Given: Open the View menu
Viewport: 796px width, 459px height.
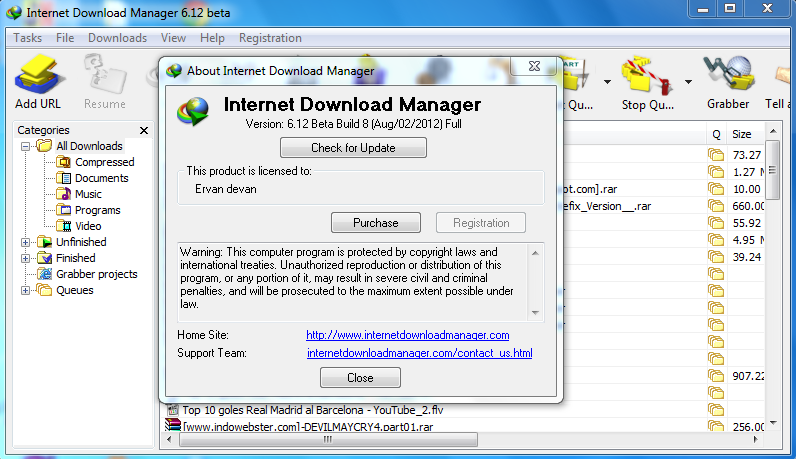Looking at the screenshot, I should [173, 38].
